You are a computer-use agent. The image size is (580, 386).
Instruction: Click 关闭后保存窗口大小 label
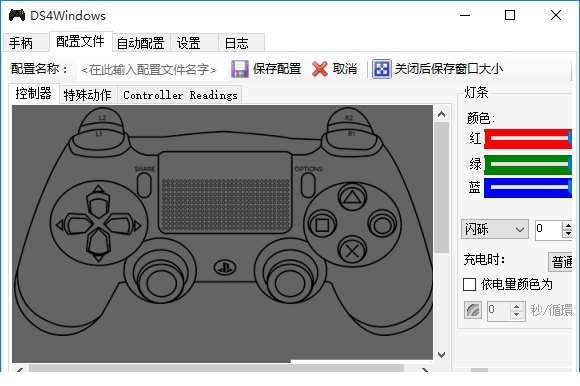tap(449, 69)
